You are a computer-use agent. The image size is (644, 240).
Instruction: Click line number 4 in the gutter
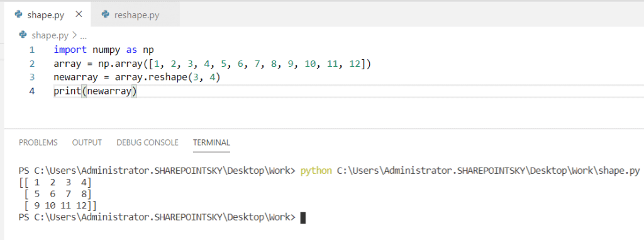(32, 91)
